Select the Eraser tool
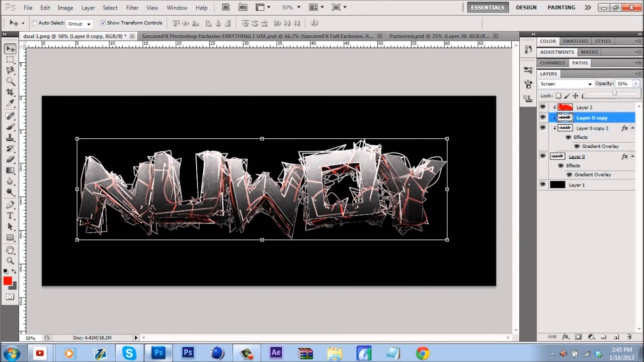 tap(10, 159)
